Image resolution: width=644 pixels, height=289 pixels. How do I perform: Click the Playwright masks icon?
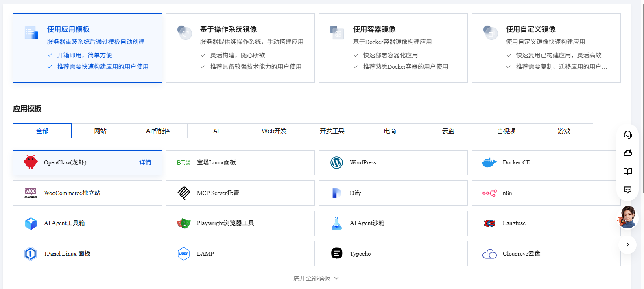tap(183, 223)
